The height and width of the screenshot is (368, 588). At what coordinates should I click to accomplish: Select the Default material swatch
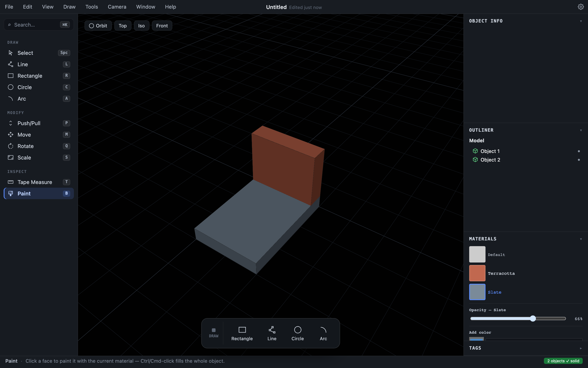[477, 254]
